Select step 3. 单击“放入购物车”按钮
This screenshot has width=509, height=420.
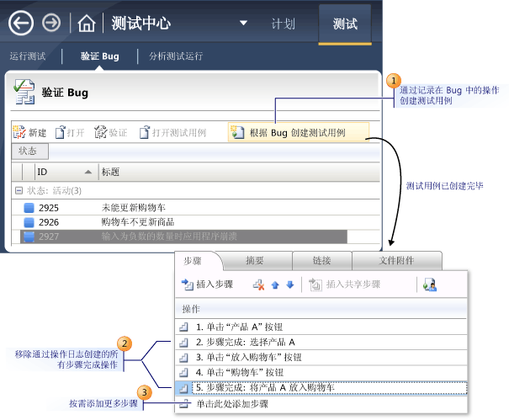coord(321,358)
